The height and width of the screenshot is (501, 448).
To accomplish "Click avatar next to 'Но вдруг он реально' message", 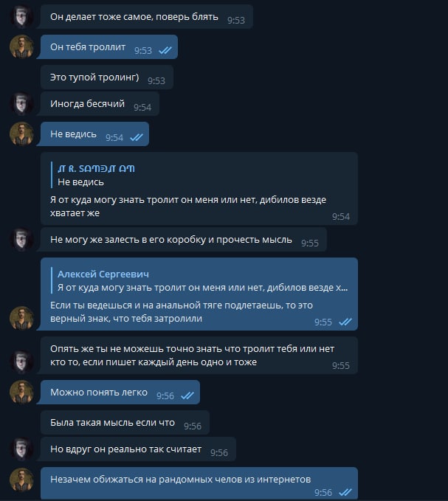I will pyautogui.click(x=21, y=449).
